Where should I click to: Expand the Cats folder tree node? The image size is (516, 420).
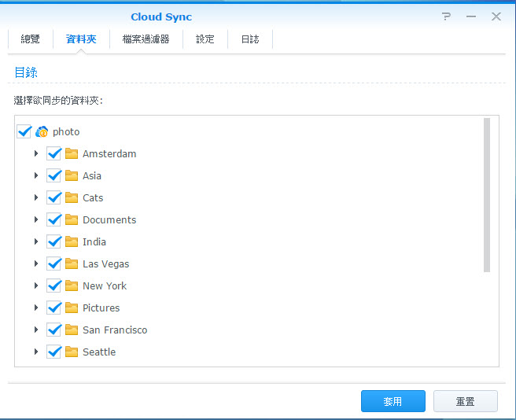(x=36, y=198)
